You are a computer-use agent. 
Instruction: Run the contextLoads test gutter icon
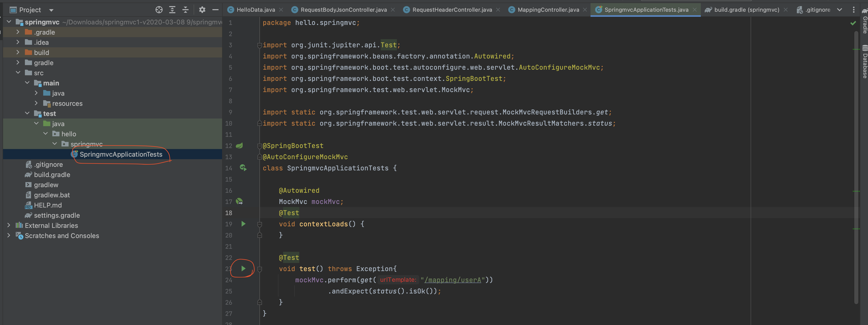[243, 224]
